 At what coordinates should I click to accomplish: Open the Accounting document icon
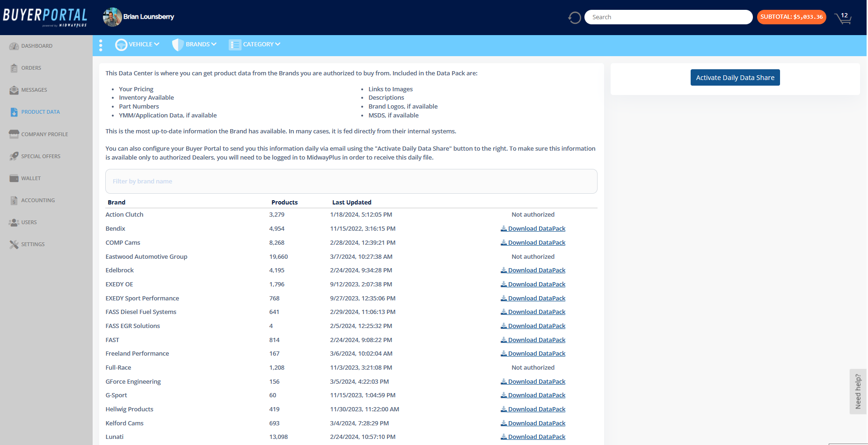(x=14, y=200)
